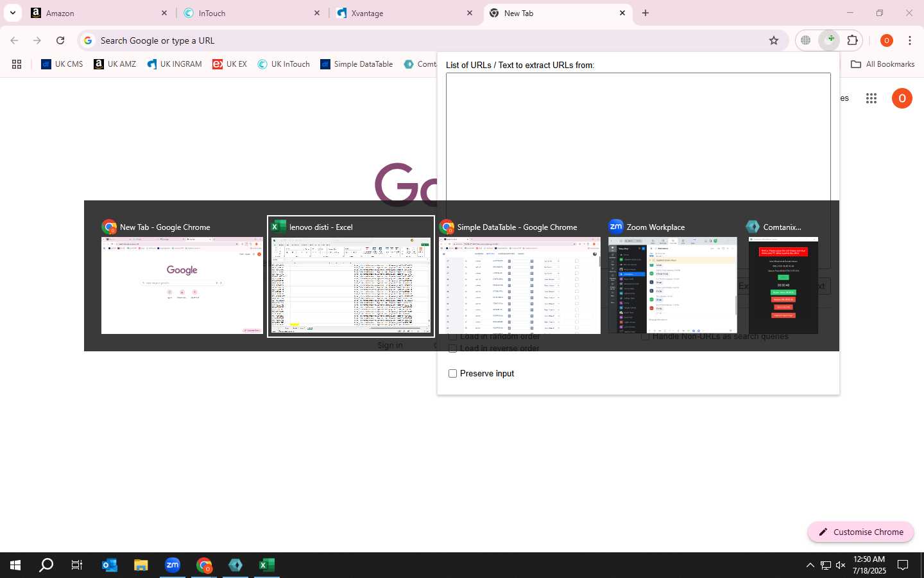Image resolution: width=924 pixels, height=578 pixels.
Task: Reload the current page
Action: [60, 40]
